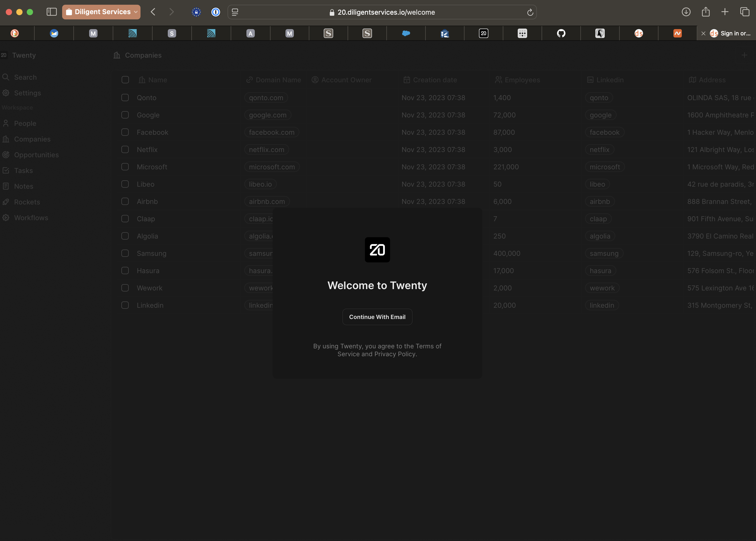Click the Companies page title
Viewport: 756px width, 541px height.
[143, 55]
